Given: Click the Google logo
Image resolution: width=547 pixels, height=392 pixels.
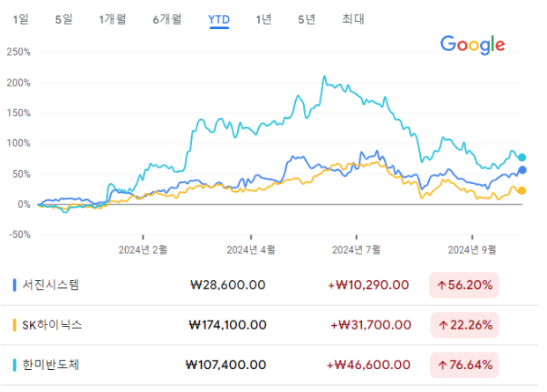Looking at the screenshot, I should [x=472, y=45].
